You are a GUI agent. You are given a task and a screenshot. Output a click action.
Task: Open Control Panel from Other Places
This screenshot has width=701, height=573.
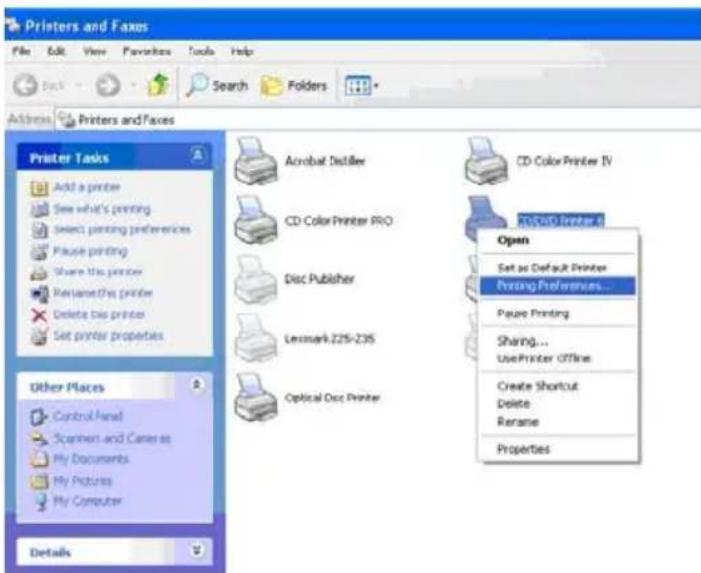click(x=88, y=416)
